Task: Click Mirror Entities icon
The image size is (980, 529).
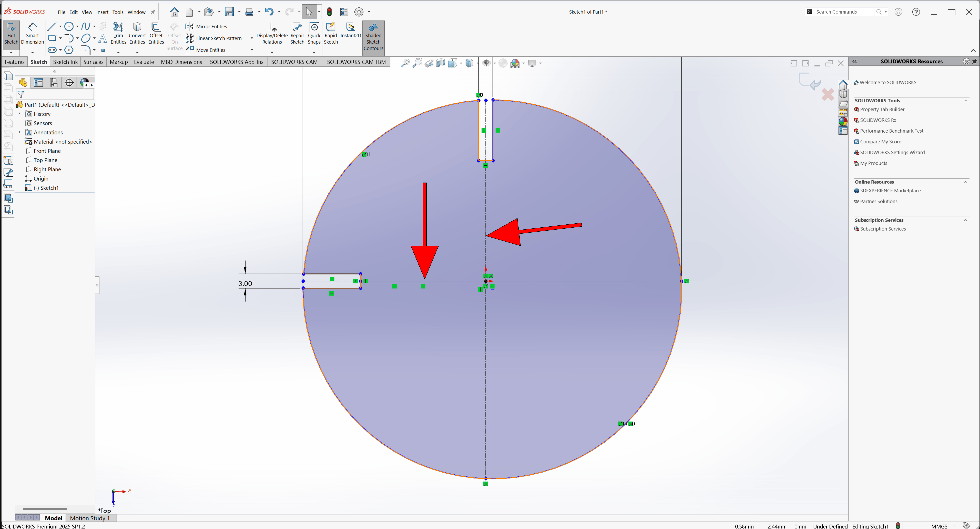Action: (x=189, y=26)
